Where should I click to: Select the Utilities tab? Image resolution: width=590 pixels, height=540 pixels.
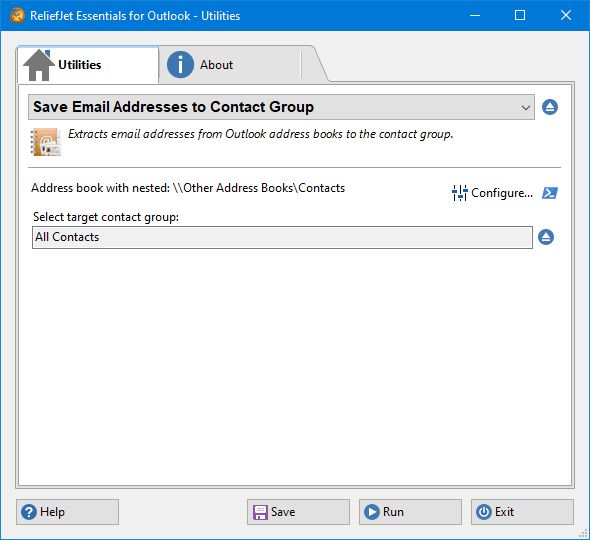pyautogui.click(x=88, y=65)
